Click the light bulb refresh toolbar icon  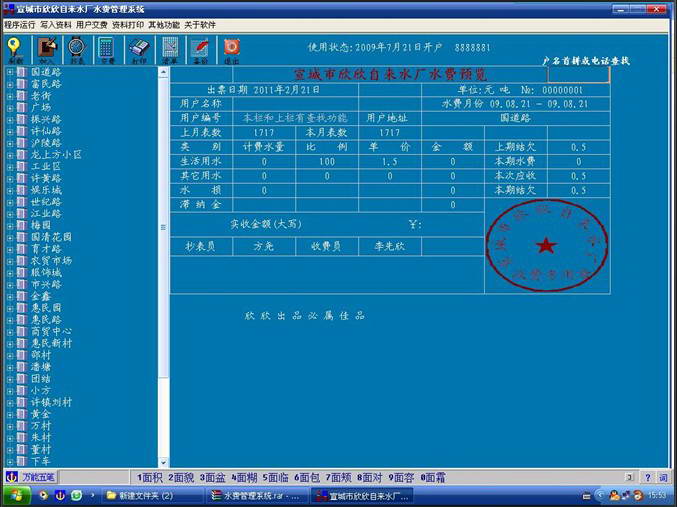[15, 48]
